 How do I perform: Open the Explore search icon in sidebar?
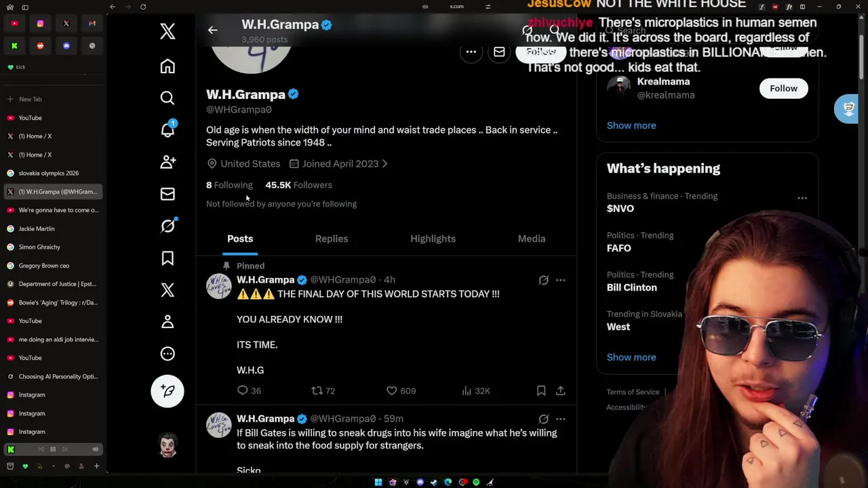pos(167,98)
